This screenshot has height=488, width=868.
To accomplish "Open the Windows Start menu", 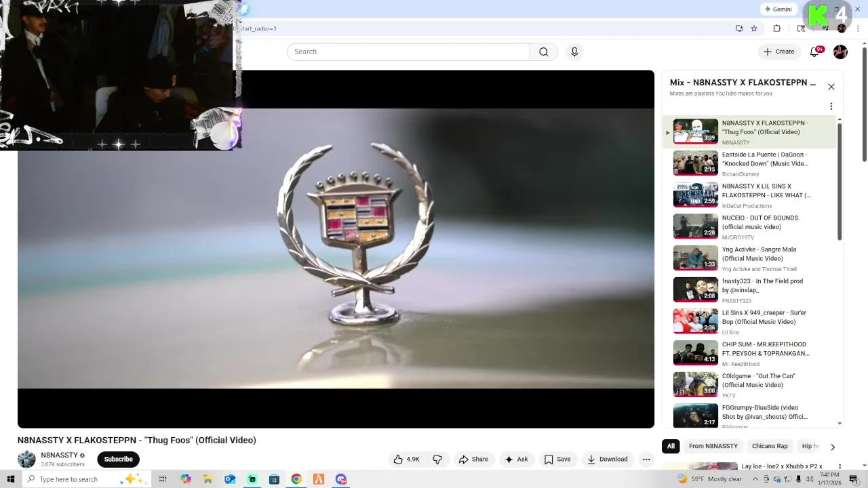I will coord(11,479).
